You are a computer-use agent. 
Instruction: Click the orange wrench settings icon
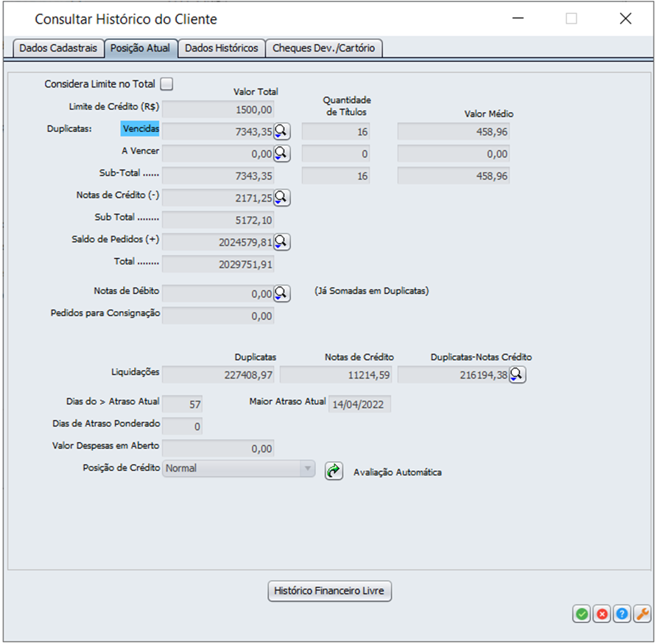pyautogui.click(x=642, y=614)
